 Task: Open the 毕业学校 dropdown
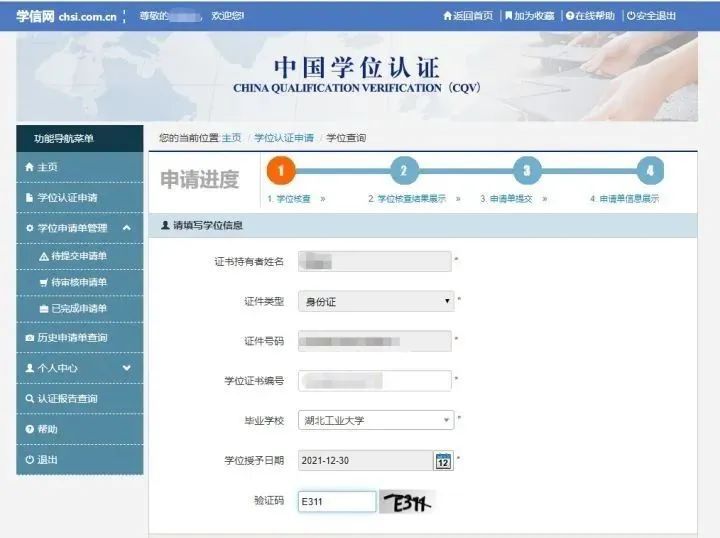pyautogui.click(x=376, y=420)
